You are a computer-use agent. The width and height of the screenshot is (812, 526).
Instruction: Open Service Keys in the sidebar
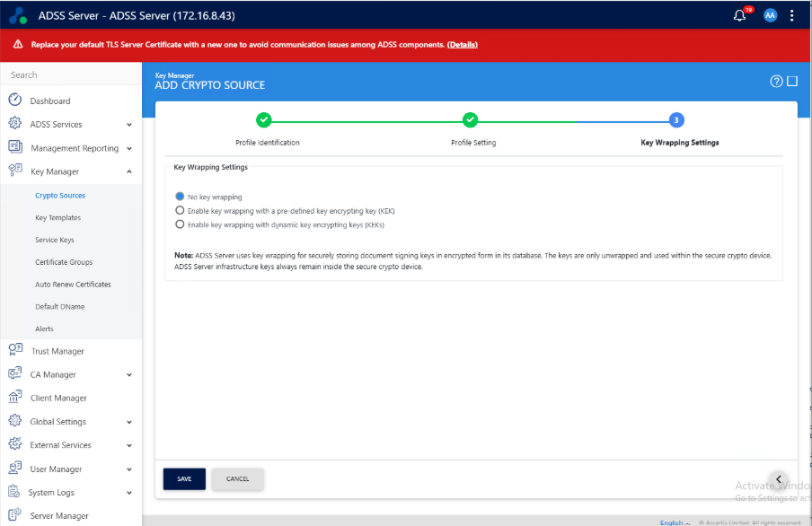(55, 240)
